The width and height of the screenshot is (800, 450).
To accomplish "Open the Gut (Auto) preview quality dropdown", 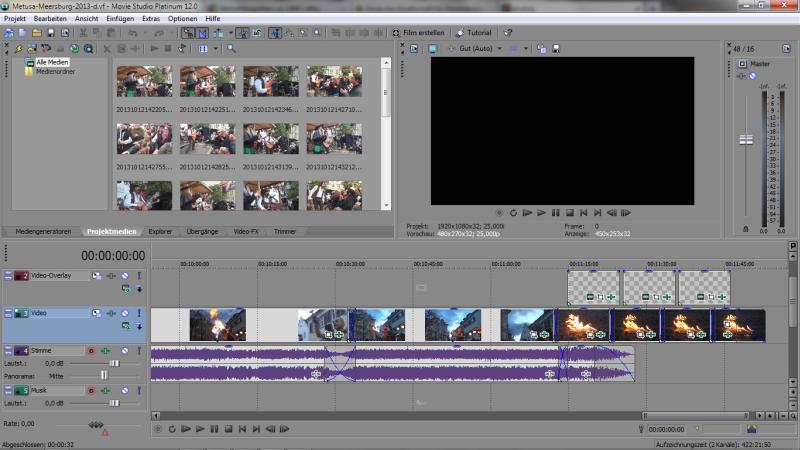I will point(475,48).
